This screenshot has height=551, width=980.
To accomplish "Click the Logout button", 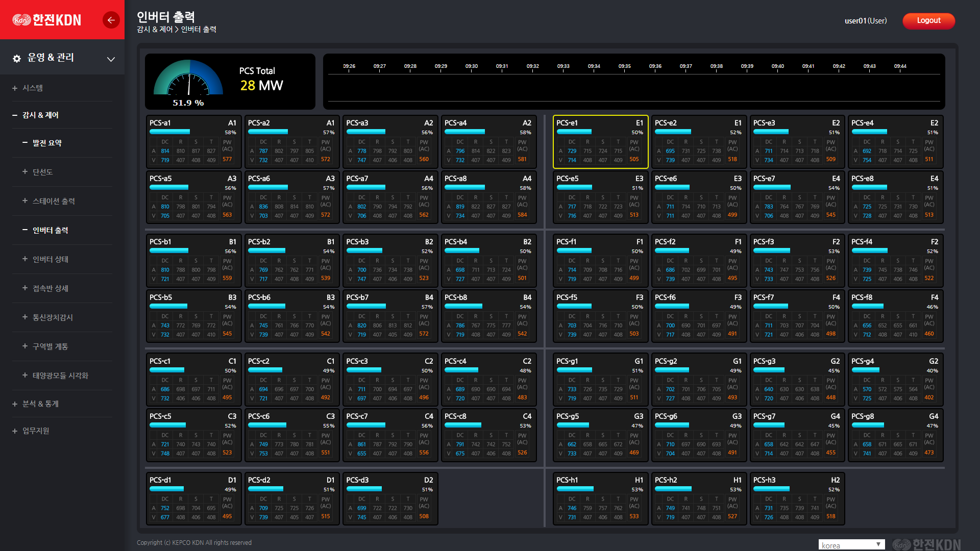I will point(929,20).
